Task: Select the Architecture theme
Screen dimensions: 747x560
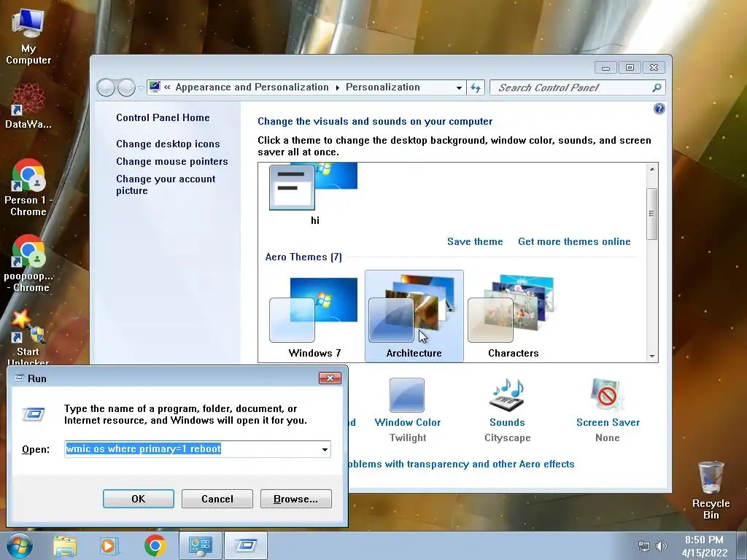Action: click(x=414, y=316)
